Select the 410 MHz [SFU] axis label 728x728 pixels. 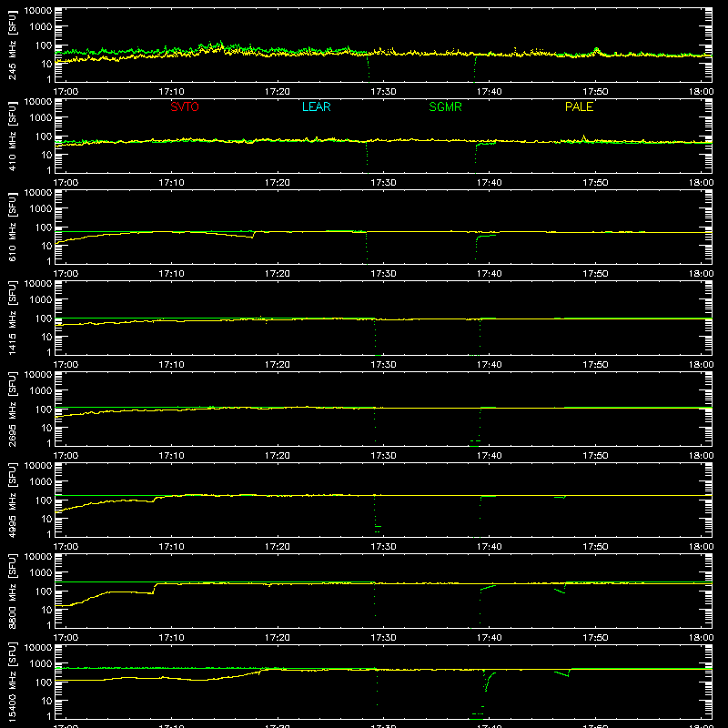(13, 136)
